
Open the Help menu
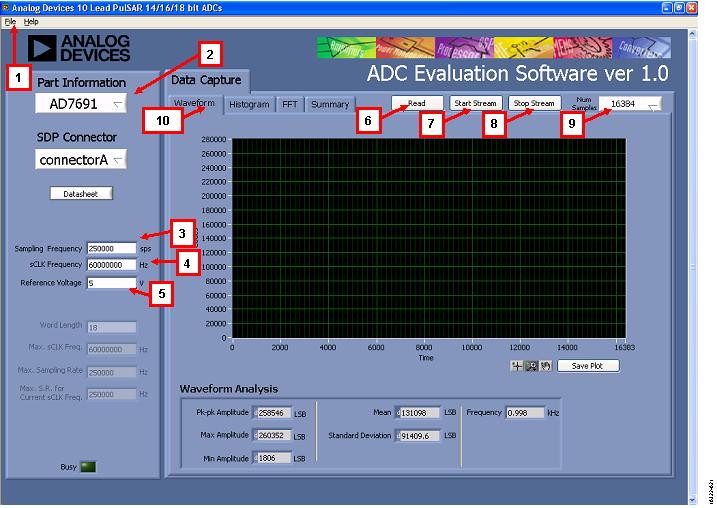point(31,21)
